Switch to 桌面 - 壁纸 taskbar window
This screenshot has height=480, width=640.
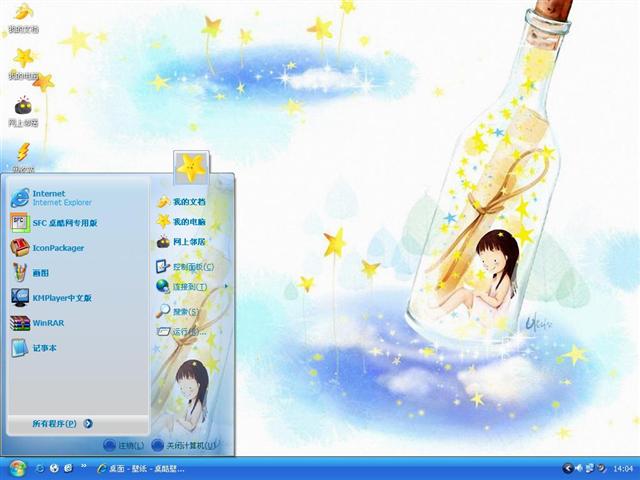(141, 469)
